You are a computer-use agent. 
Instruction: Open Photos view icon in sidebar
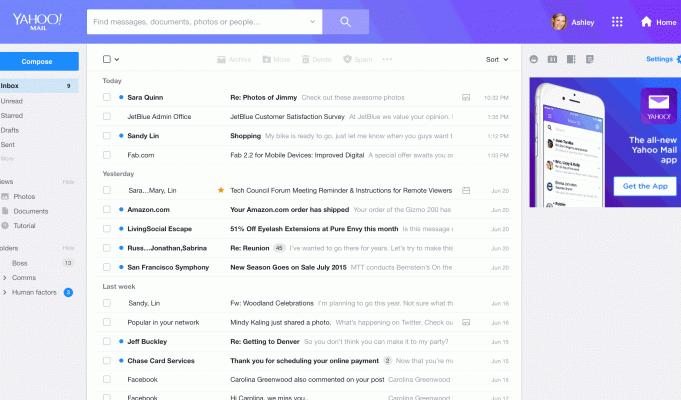click(x=5, y=196)
